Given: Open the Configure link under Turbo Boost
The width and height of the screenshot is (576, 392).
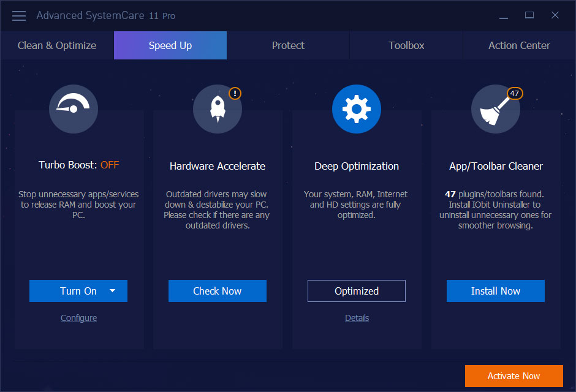Looking at the screenshot, I should point(78,318).
